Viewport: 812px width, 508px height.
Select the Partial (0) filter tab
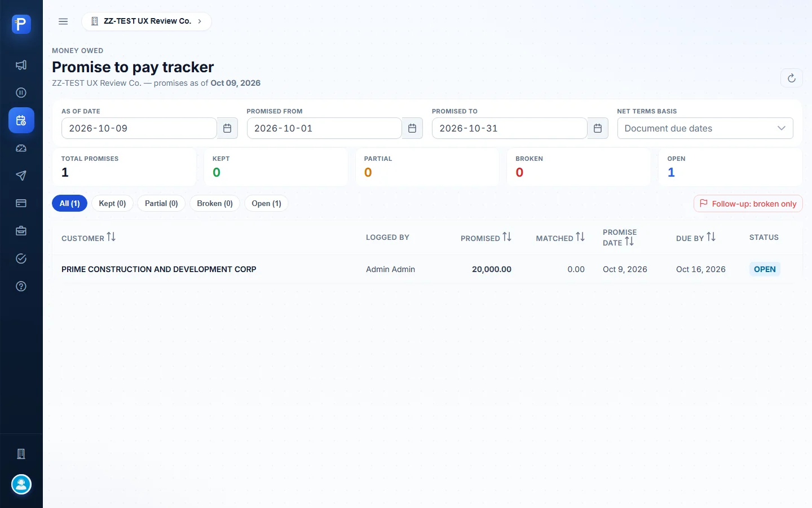(x=161, y=203)
